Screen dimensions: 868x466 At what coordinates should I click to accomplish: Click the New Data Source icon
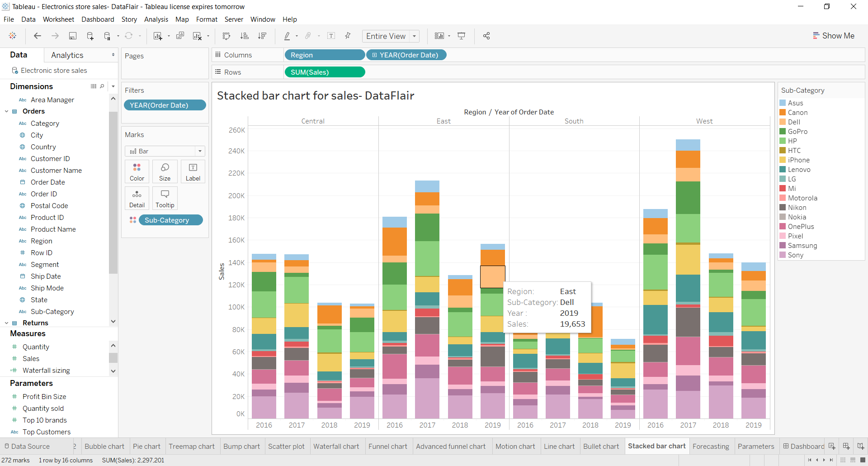click(90, 36)
